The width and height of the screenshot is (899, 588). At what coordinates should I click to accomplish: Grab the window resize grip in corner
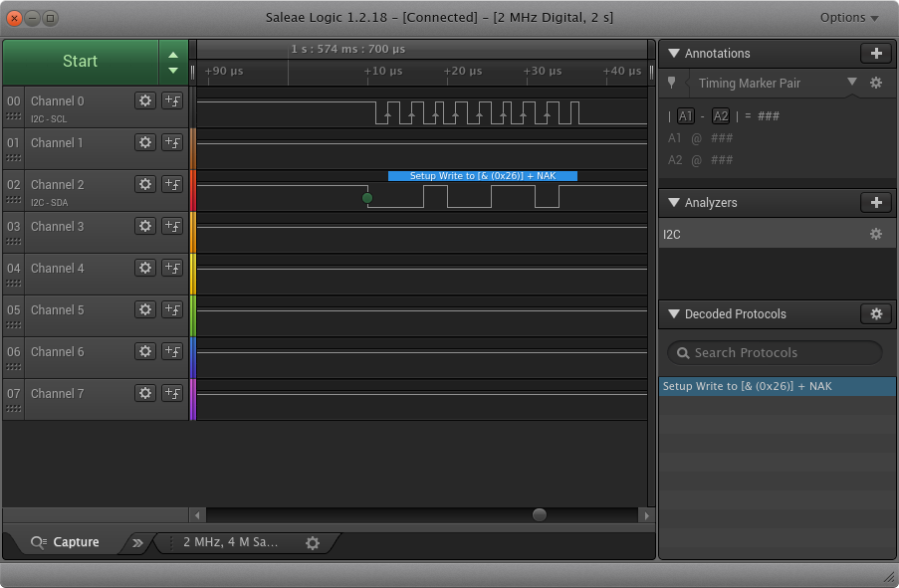[x=889, y=578]
